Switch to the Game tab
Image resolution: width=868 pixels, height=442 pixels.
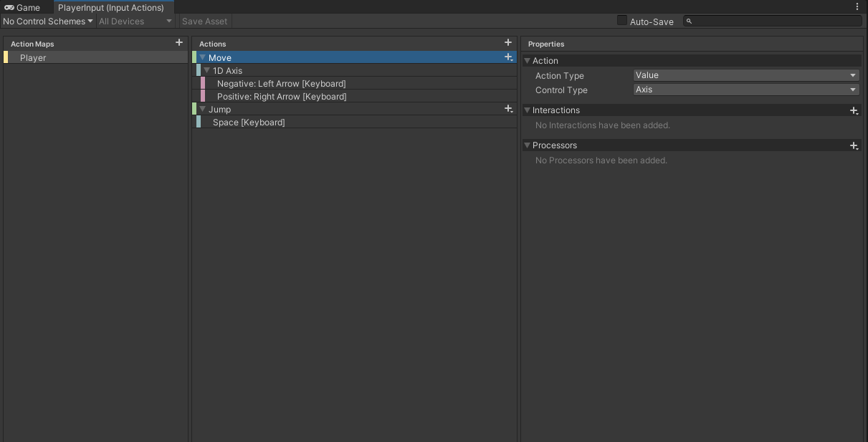coord(22,7)
